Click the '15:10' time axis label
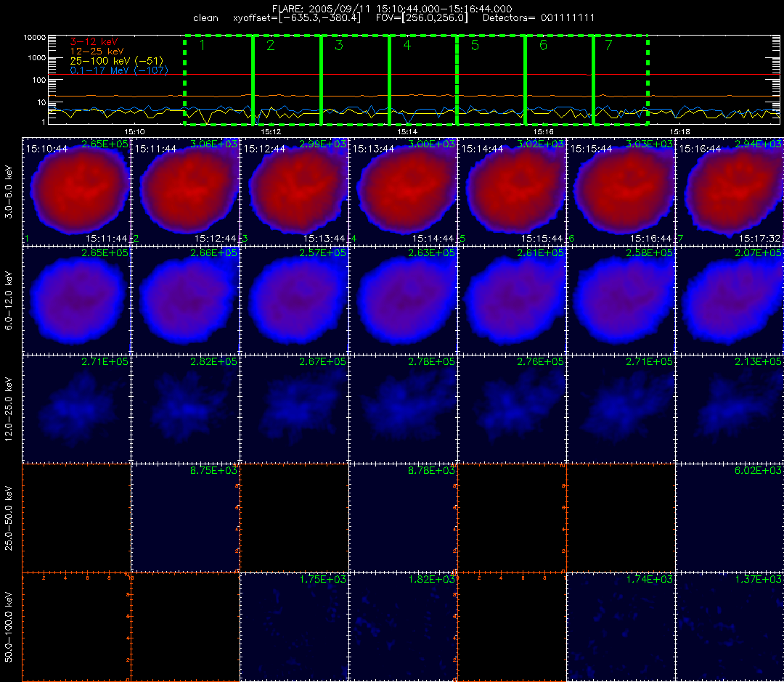This screenshot has width=784, height=682. [x=134, y=132]
